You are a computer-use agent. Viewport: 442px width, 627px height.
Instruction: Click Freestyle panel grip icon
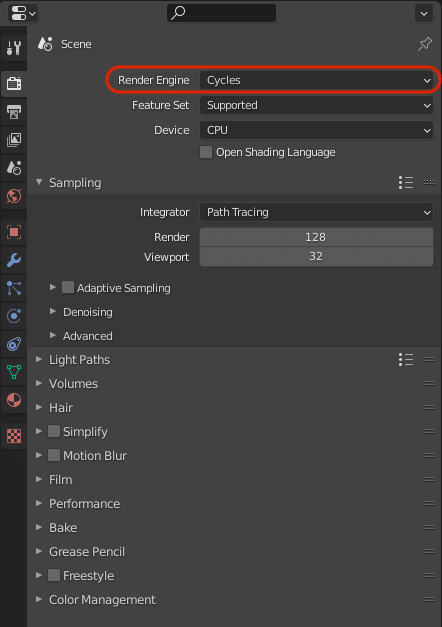pos(429,575)
